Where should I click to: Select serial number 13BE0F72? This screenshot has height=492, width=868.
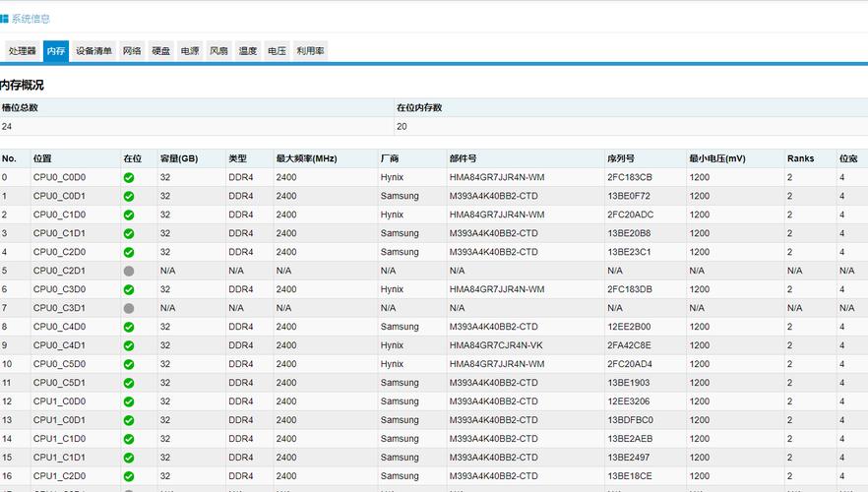click(x=628, y=196)
